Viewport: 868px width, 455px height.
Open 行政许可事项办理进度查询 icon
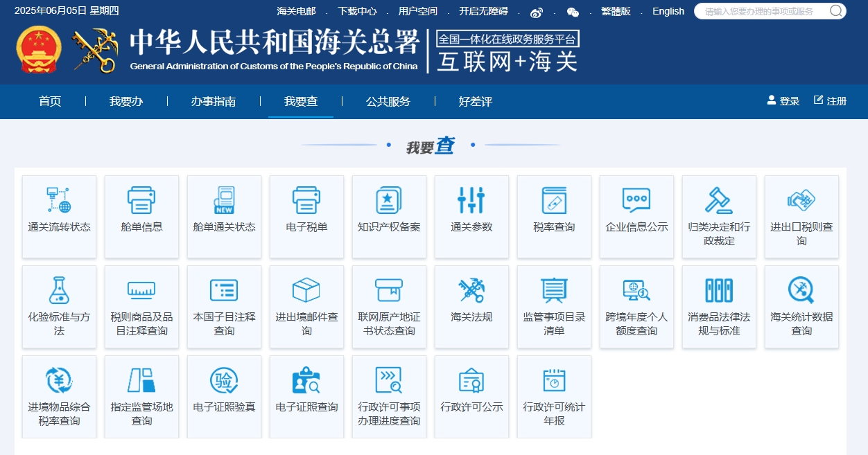tap(389, 380)
